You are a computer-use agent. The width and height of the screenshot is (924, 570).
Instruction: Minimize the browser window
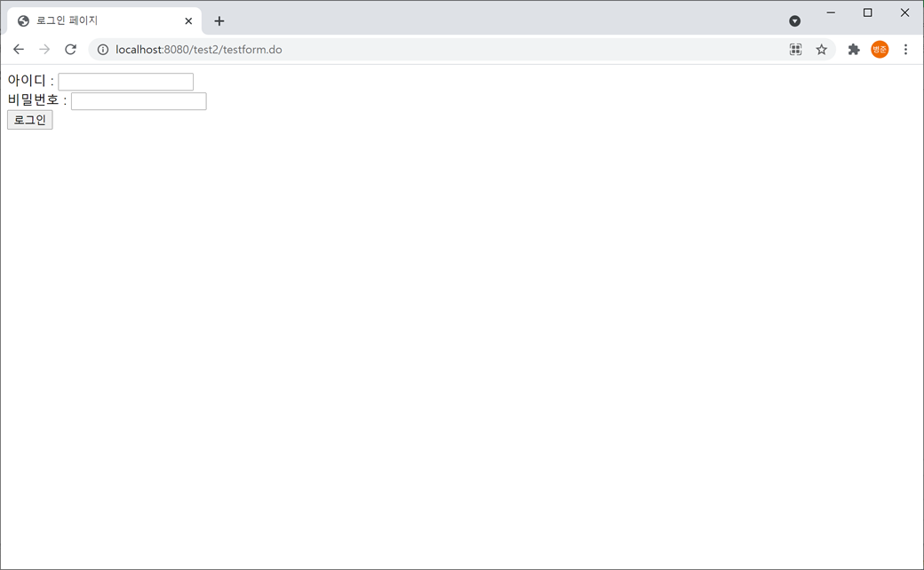[x=831, y=12]
